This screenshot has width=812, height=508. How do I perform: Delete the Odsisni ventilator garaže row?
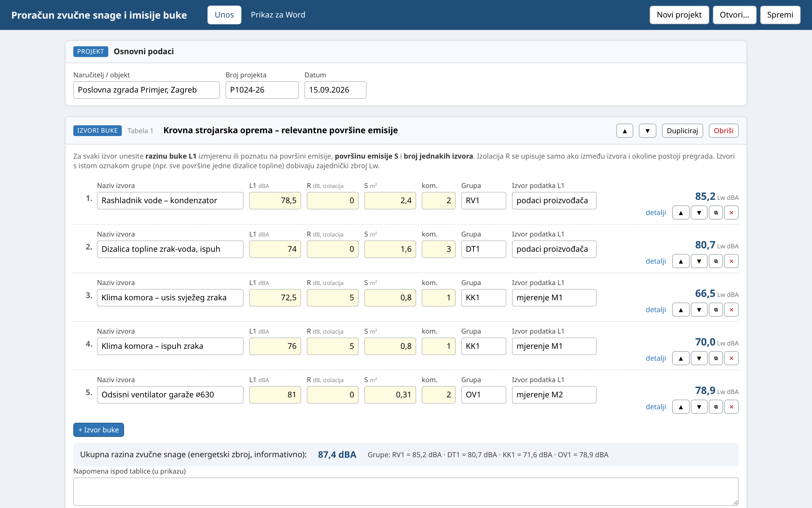tap(731, 407)
